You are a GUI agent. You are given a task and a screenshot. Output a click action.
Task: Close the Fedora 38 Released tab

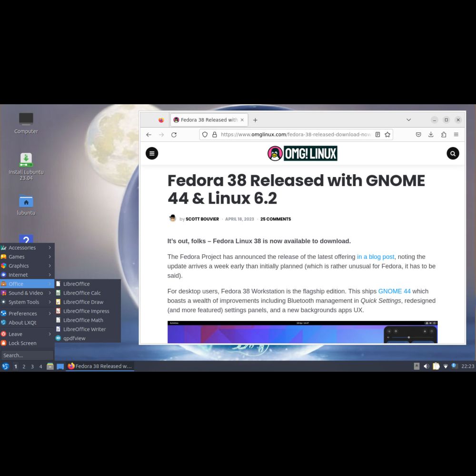[242, 120]
